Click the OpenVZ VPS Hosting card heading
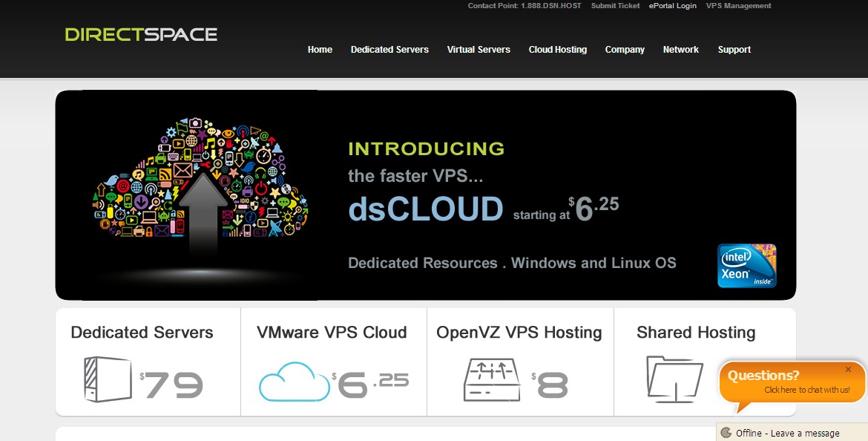Viewport: 868px width, 441px height. [519, 333]
